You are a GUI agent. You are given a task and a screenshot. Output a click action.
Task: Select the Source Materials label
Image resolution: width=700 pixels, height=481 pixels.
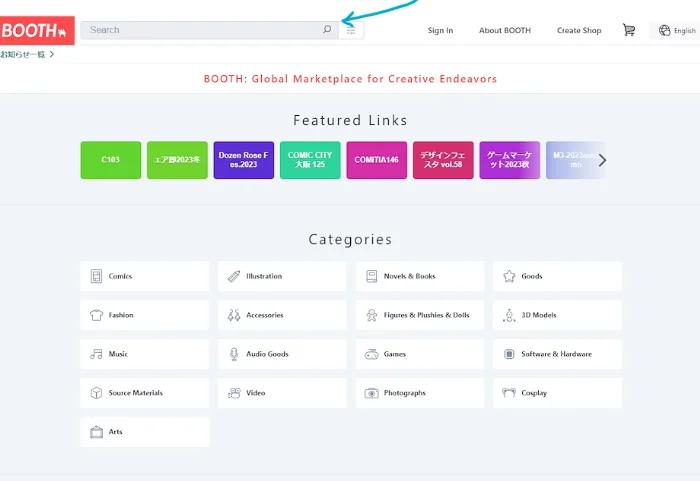coord(136,393)
